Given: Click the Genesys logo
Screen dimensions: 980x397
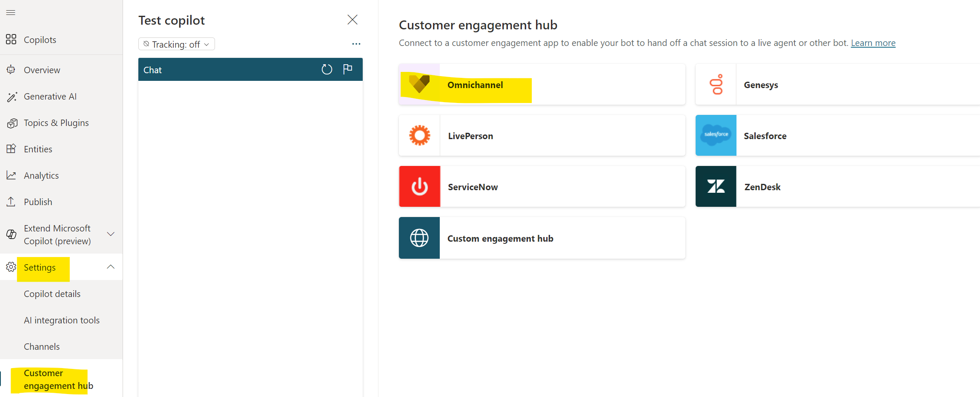Looking at the screenshot, I should (716, 84).
